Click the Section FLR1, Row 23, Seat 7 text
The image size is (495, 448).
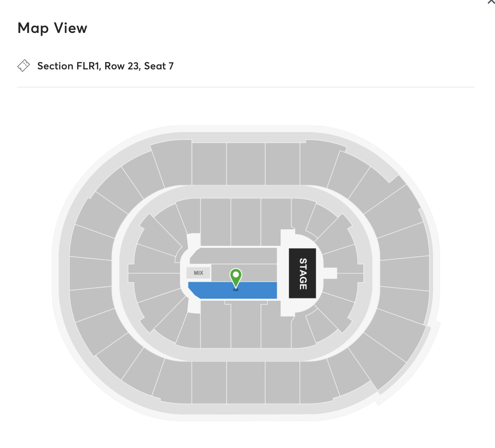point(105,66)
